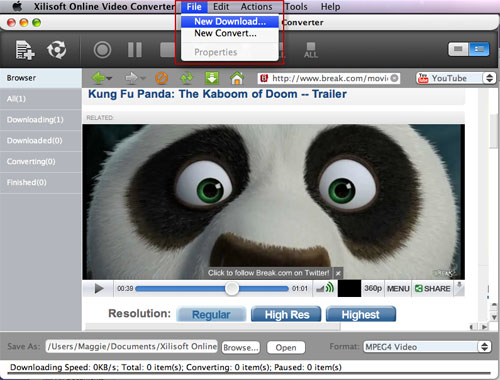Click the follow Break.com on Twitter banner
The image size is (500, 380).
(x=268, y=273)
